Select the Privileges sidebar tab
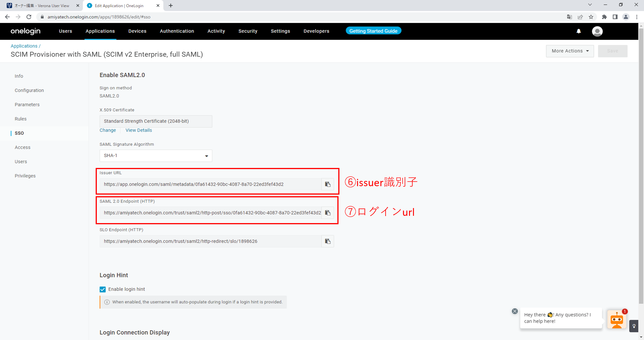 (25, 176)
